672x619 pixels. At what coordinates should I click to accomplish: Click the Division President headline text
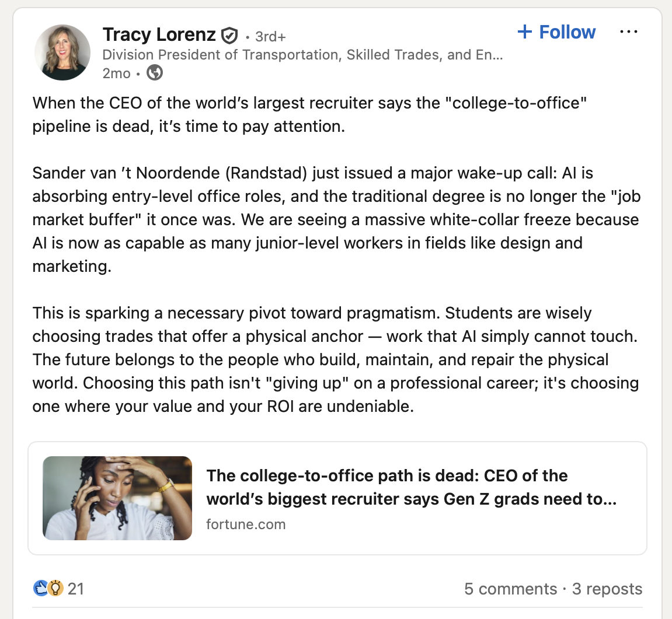pyautogui.click(x=302, y=55)
